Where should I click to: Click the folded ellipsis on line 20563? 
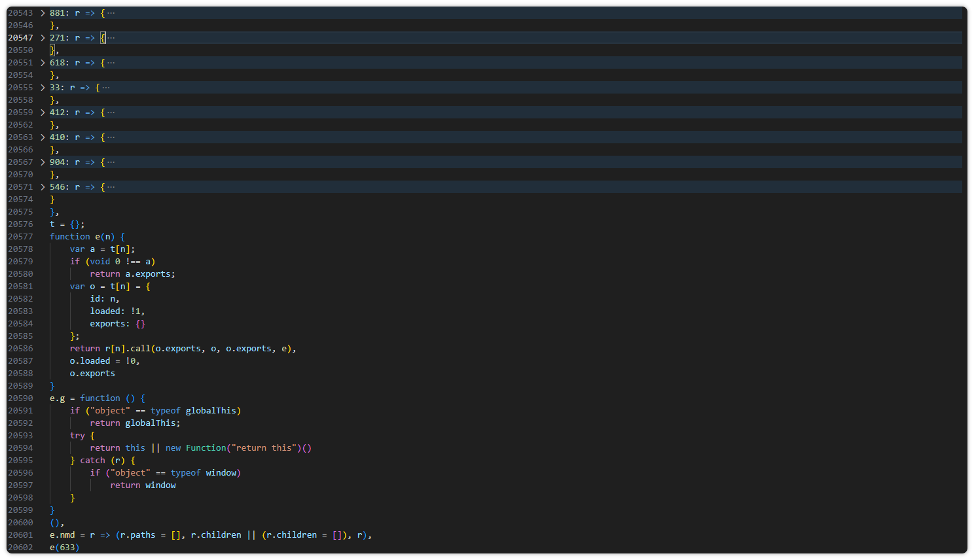[x=111, y=137]
